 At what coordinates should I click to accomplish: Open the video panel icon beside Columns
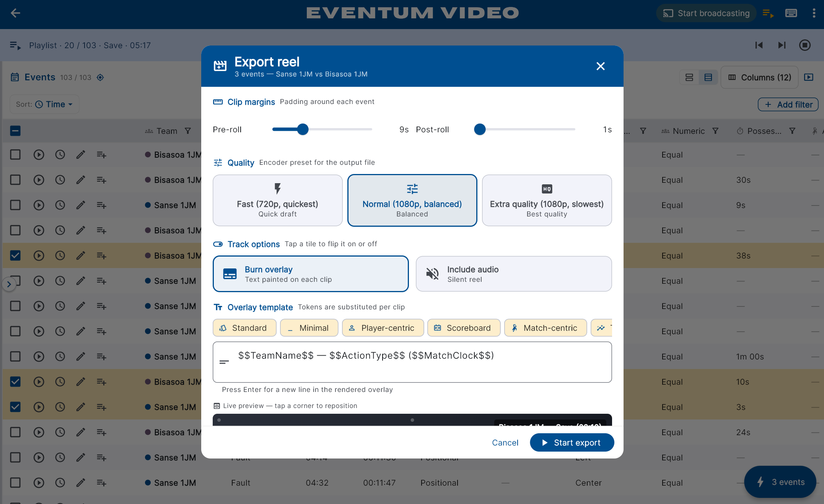click(809, 77)
